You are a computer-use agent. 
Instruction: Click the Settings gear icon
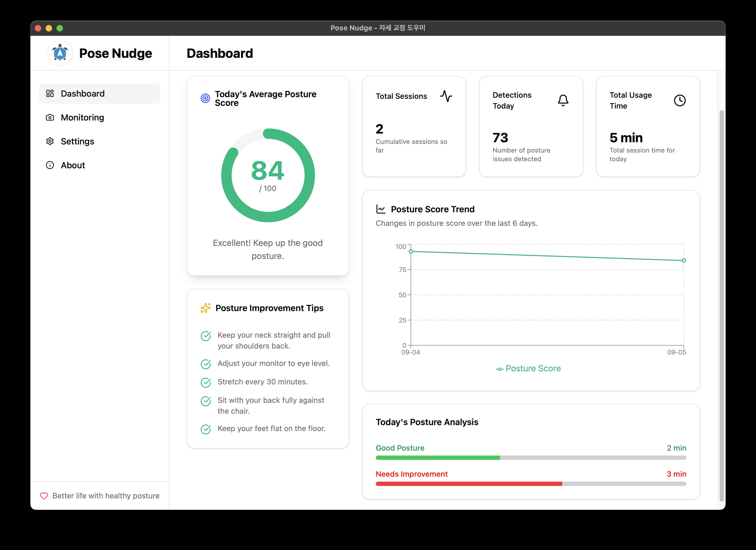tap(50, 141)
